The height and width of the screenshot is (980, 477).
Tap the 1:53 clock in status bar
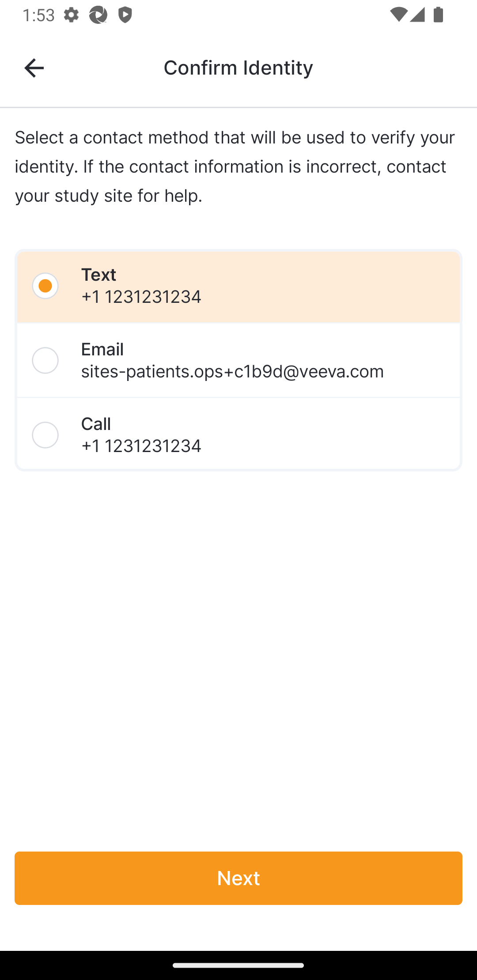click(x=38, y=15)
